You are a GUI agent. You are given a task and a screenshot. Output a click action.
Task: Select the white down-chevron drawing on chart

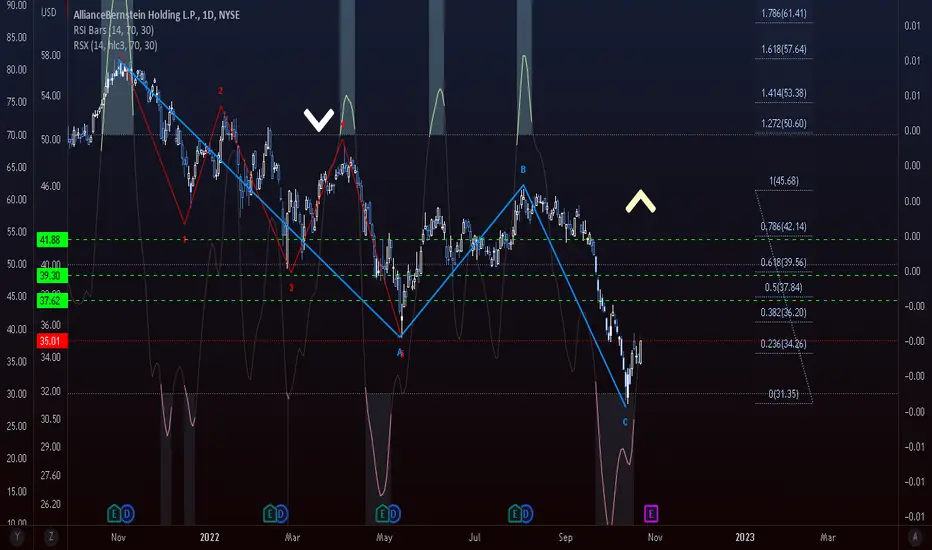coord(319,120)
